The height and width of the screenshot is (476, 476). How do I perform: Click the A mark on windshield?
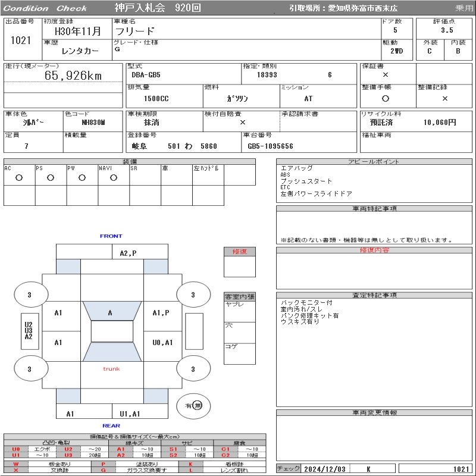[110, 313]
